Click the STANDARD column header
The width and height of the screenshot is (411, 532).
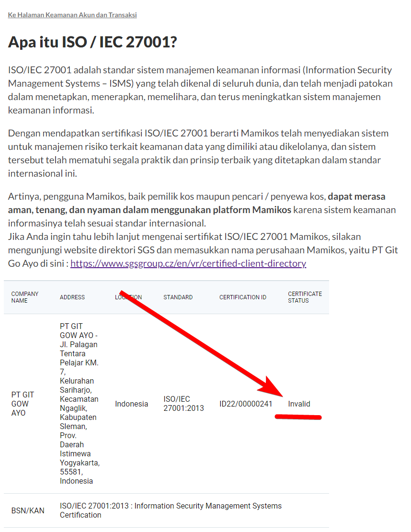pyautogui.click(x=178, y=297)
